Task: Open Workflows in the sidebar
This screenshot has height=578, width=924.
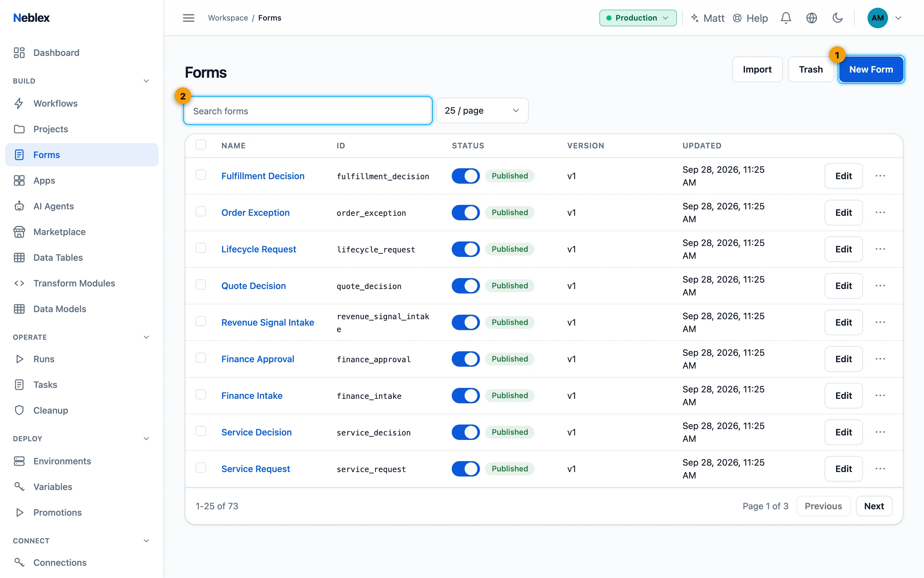Action: pos(82,103)
